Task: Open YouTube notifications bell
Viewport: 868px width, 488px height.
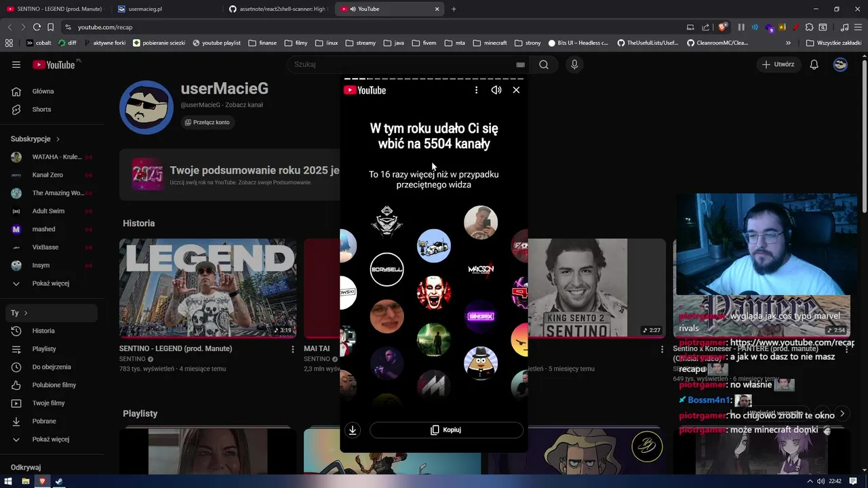Action: coord(814,64)
